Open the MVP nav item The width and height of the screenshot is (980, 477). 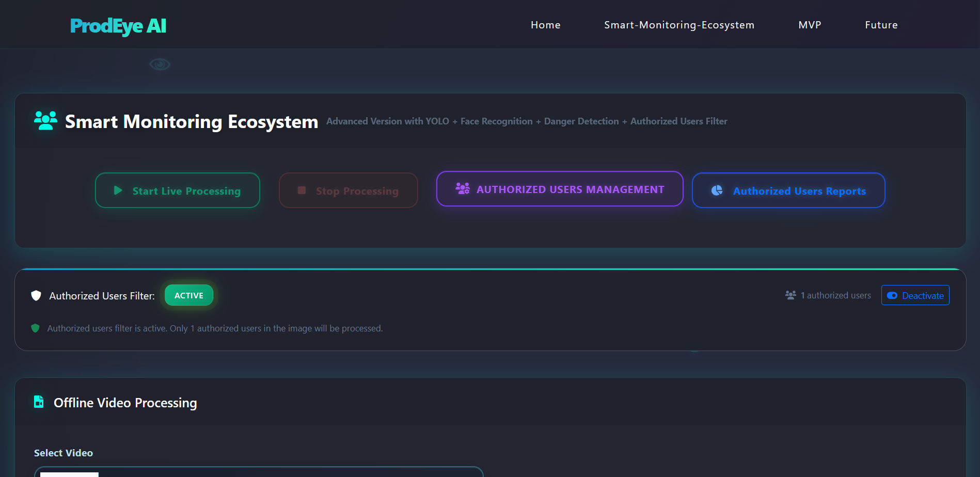(x=810, y=25)
